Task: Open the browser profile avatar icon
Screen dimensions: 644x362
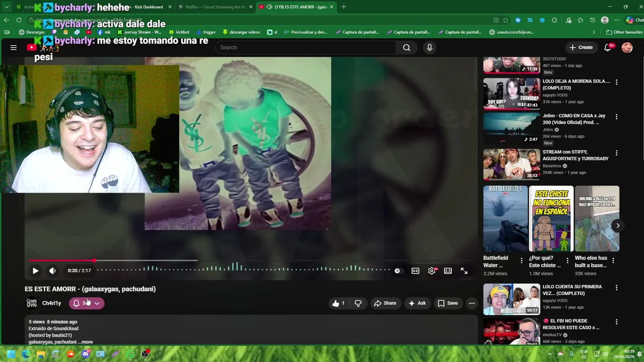Action: (605, 20)
